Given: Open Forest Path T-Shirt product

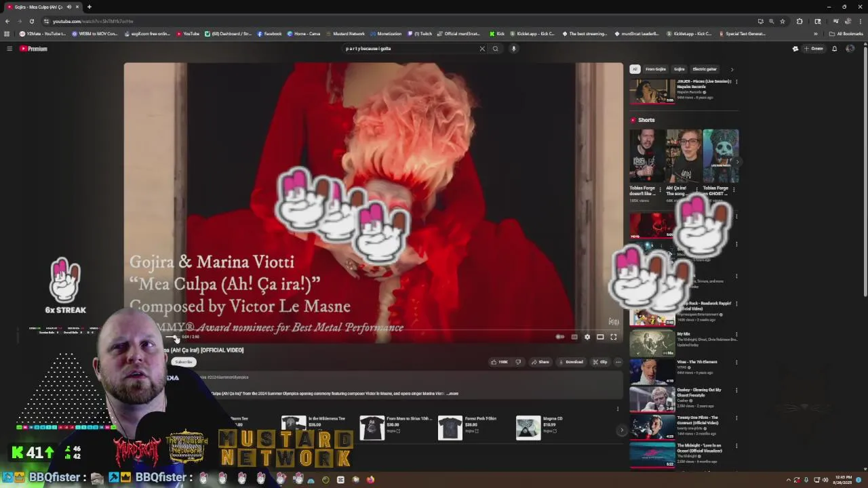Looking at the screenshot, I should point(450,428).
